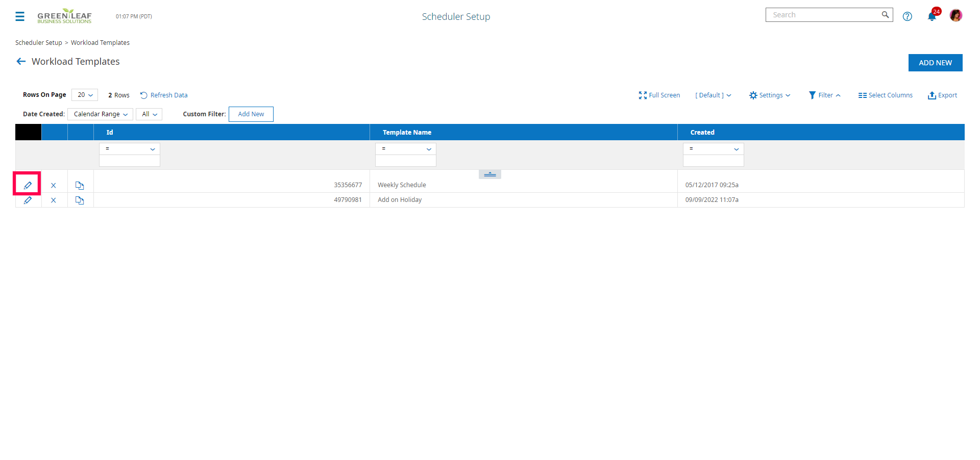Click Id 35356677 cell
This screenshot has width=980, height=460.
pos(348,185)
